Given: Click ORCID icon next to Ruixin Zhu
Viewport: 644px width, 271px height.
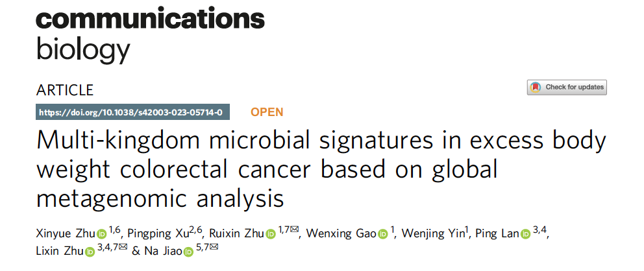Looking at the screenshot, I should click(271, 234).
